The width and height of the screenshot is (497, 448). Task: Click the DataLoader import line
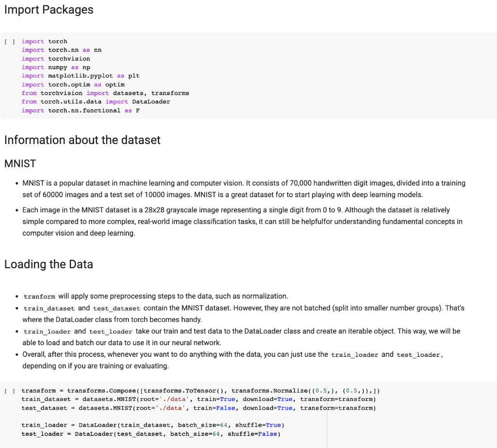point(96,102)
